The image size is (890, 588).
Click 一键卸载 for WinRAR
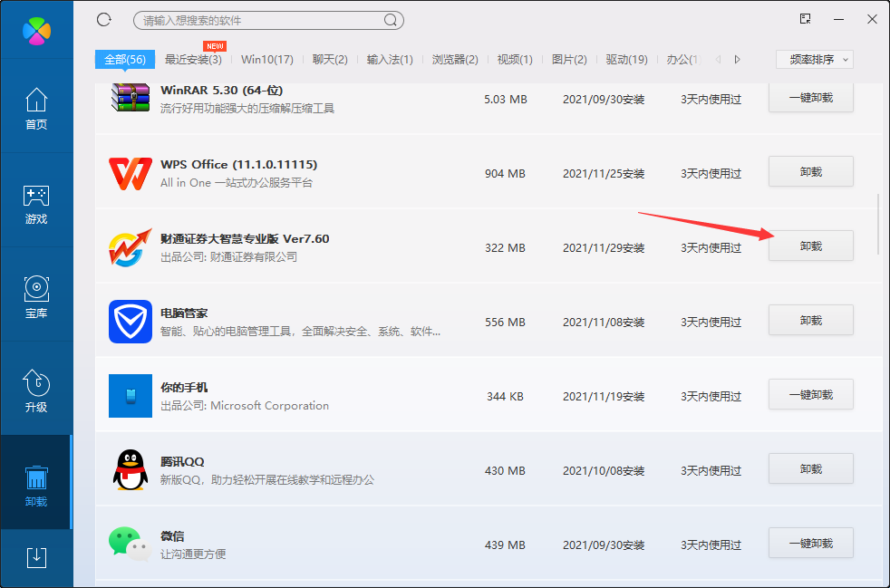click(811, 98)
